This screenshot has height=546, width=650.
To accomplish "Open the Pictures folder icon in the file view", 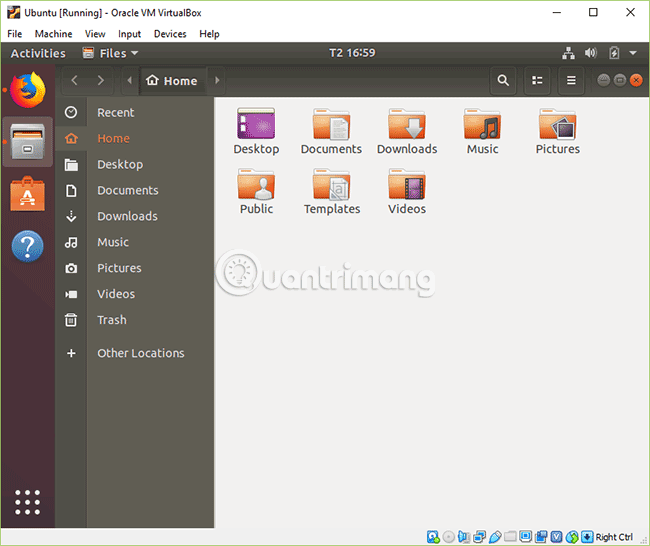I will [x=558, y=124].
